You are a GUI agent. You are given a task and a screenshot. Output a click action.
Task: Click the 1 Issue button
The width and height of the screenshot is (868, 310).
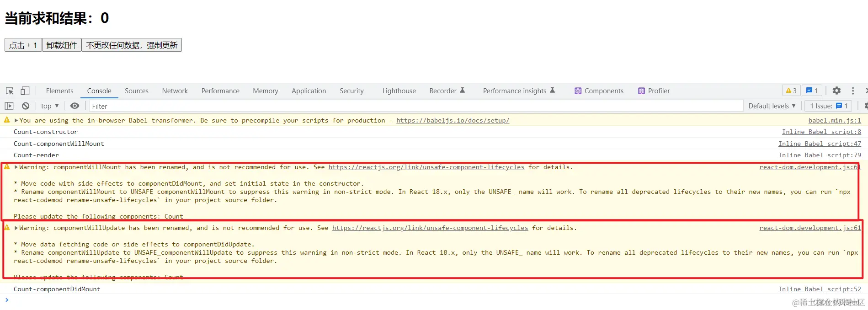(828, 106)
